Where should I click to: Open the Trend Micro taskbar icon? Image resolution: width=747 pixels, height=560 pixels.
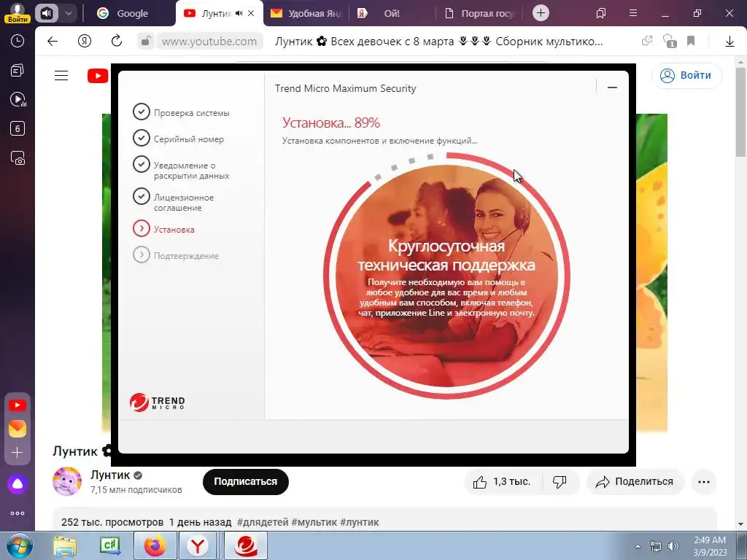[x=246, y=546]
